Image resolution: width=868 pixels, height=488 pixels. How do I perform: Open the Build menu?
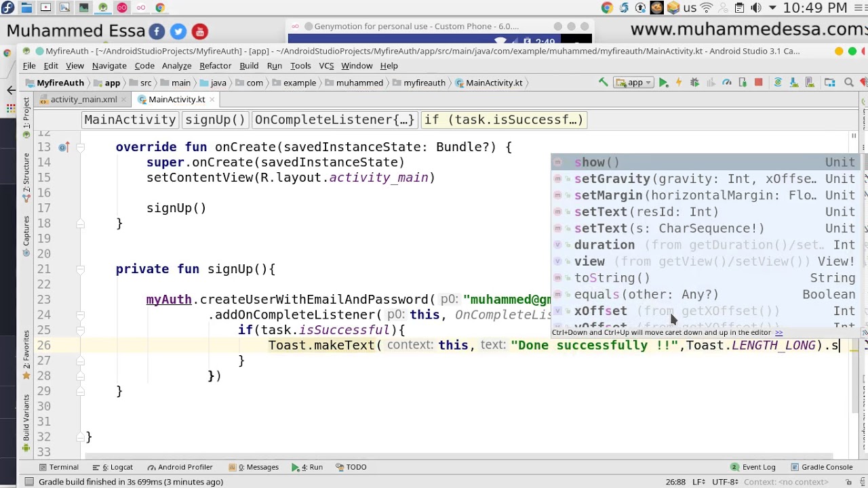[x=249, y=66]
